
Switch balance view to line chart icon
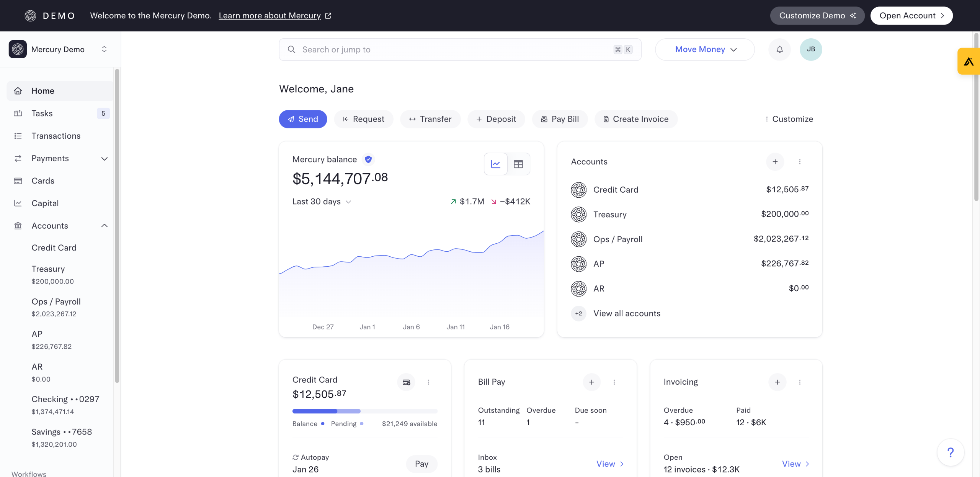pos(495,164)
